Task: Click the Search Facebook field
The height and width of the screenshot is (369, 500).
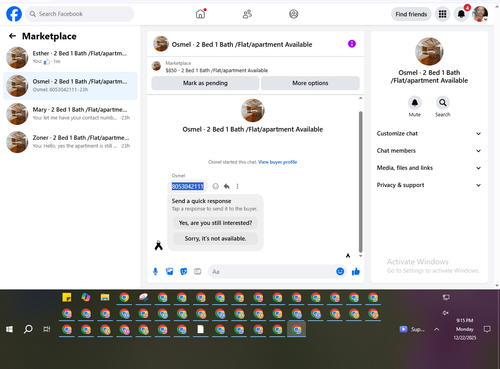Action: click(x=80, y=14)
